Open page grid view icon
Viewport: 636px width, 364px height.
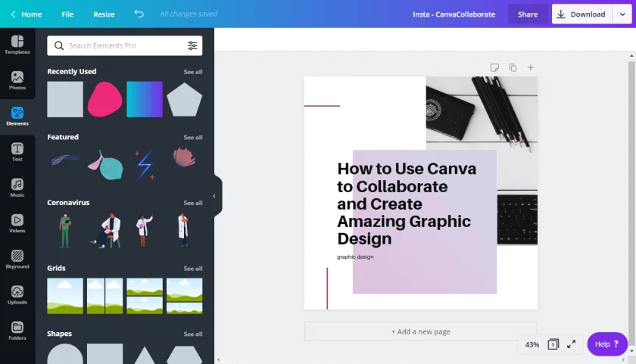[553, 344]
